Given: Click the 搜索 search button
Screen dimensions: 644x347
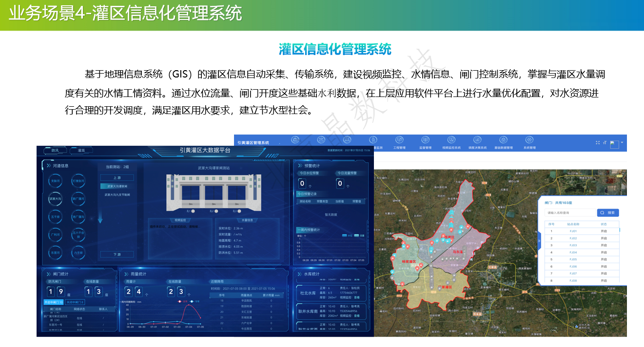Looking at the screenshot, I should click(608, 212).
